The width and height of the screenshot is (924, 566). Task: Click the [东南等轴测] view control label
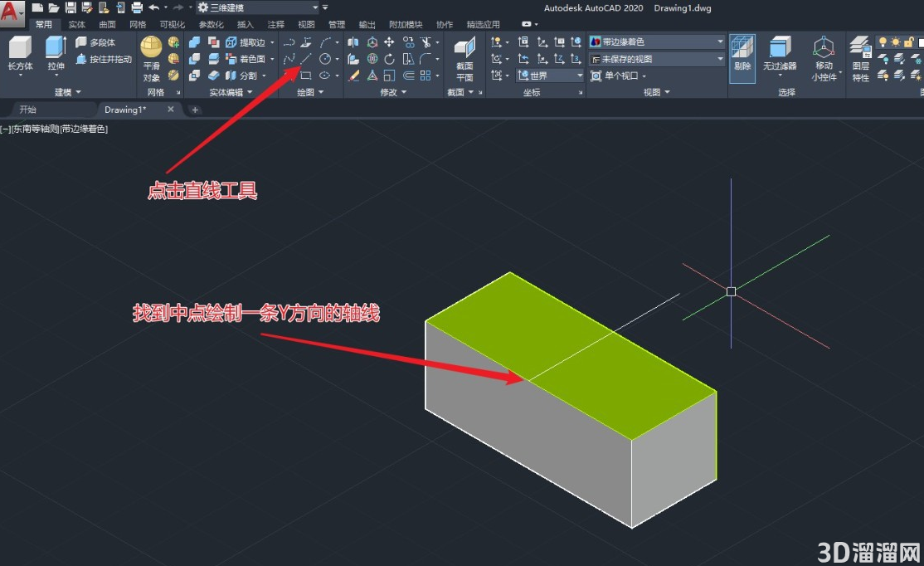coord(35,129)
